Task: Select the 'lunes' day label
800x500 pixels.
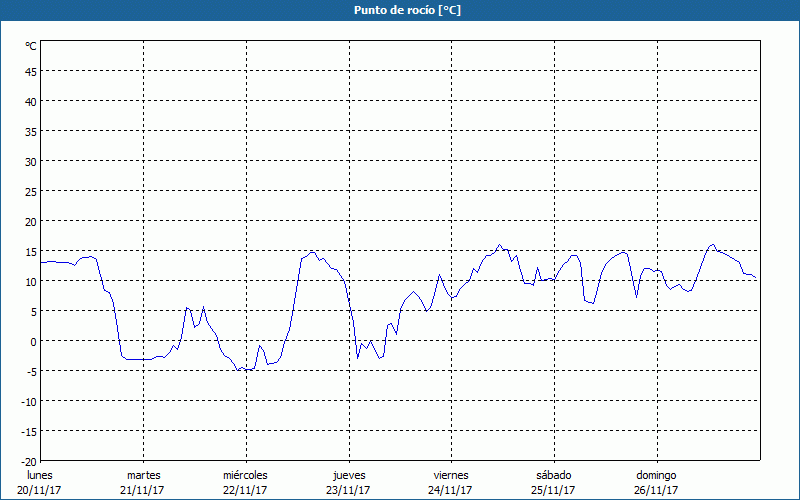Action: click(39, 475)
